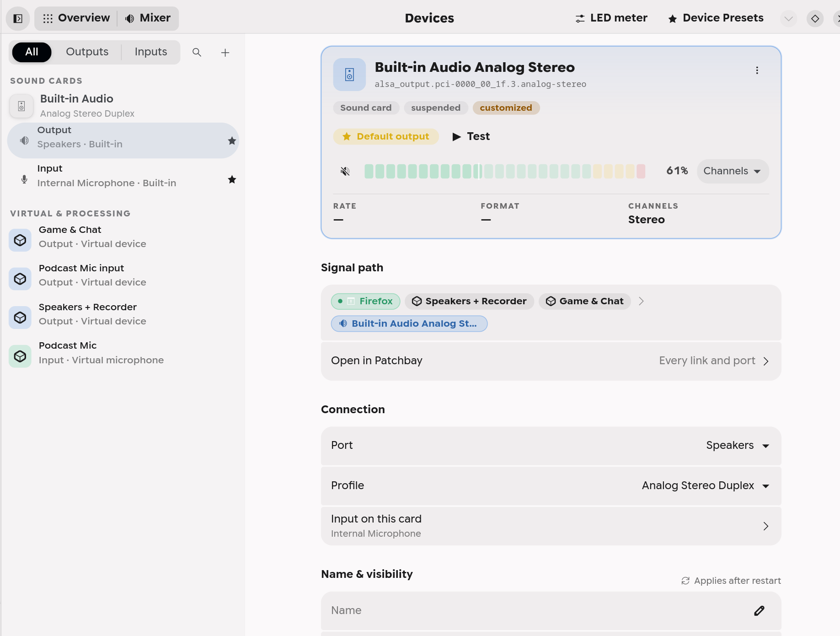Select Built-in Audio sound card
Screen dimensions: 840x636
coord(123,106)
